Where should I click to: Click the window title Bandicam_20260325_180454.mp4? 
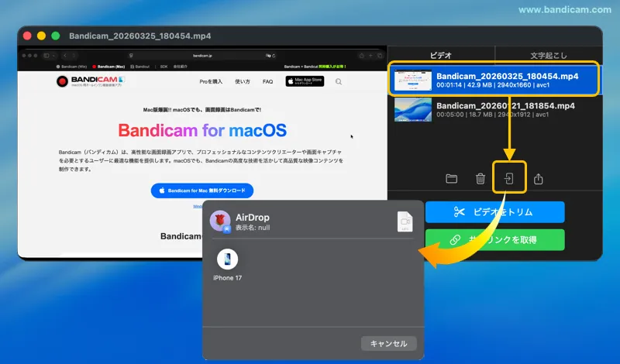[x=140, y=36]
